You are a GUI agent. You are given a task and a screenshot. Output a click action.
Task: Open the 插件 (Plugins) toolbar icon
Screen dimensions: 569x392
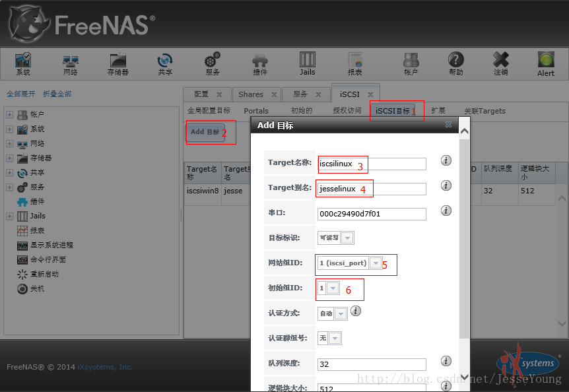(x=260, y=64)
